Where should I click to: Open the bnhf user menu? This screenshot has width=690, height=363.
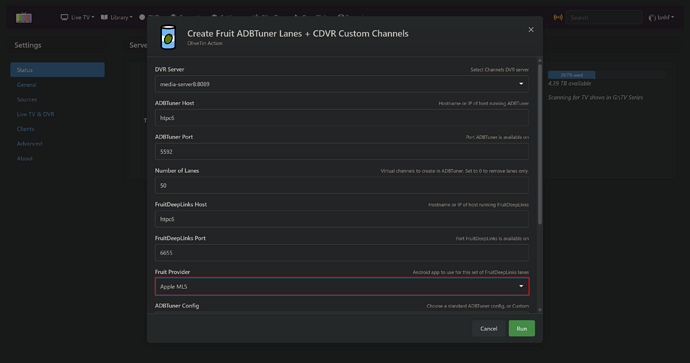661,17
